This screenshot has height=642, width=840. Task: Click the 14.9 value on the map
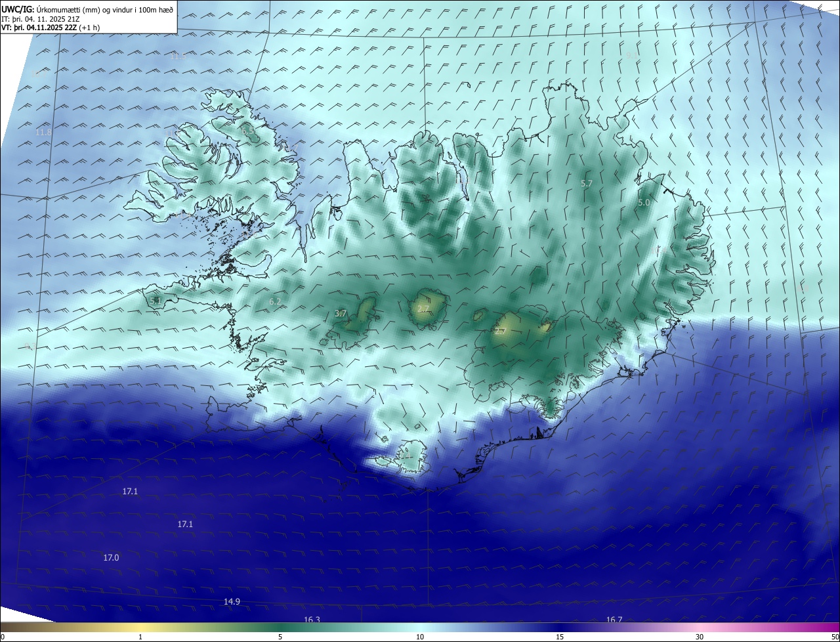(232, 601)
